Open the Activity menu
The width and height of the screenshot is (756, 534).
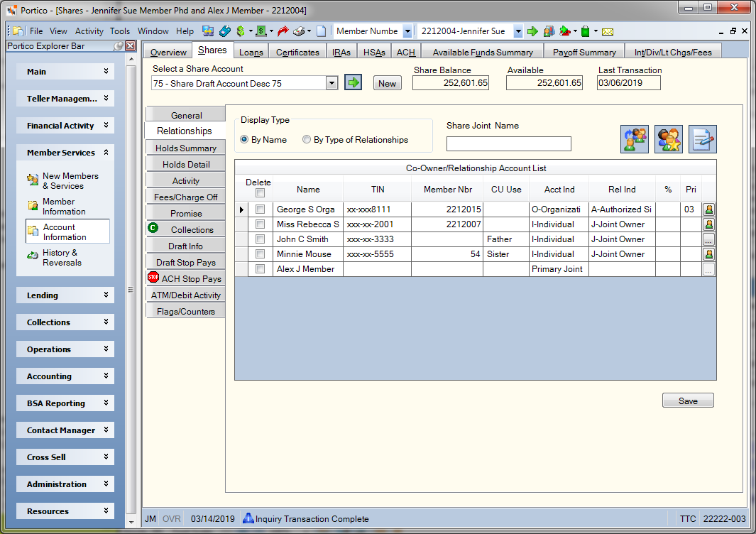click(x=89, y=31)
